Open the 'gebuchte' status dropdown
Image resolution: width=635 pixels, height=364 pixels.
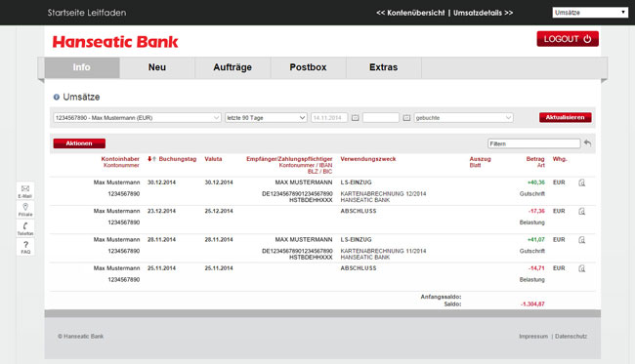click(463, 118)
